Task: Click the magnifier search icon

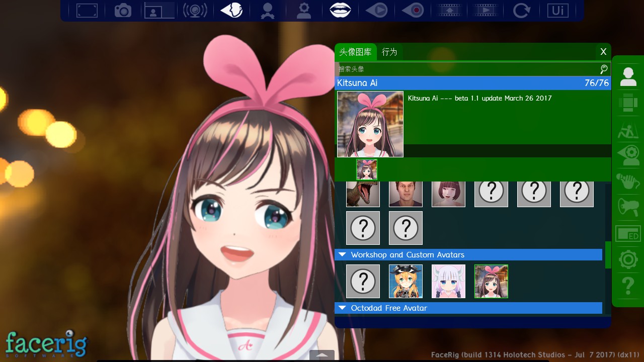Action: click(x=604, y=69)
